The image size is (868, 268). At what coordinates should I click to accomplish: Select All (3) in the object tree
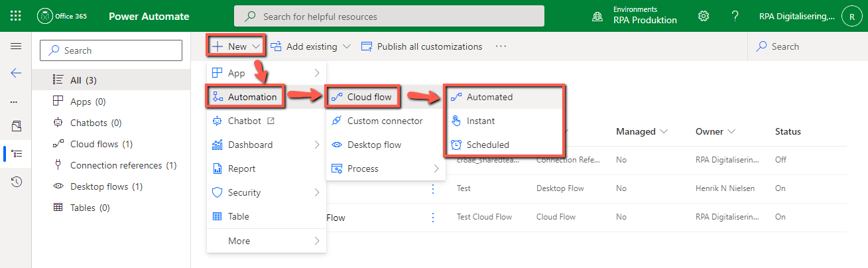[x=111, y=80]
